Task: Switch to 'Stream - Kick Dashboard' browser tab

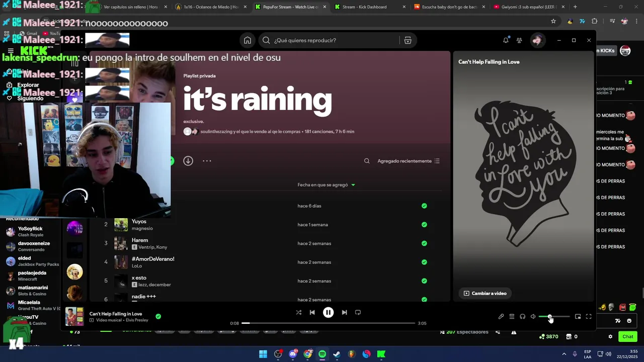Action: (x=369, y=7)
